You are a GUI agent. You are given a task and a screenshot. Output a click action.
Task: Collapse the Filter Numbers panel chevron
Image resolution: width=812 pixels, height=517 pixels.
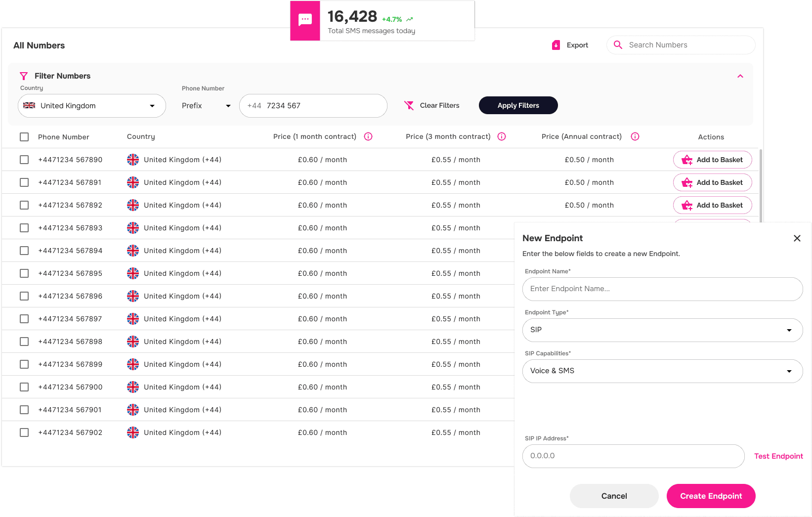tap(740, 76)
